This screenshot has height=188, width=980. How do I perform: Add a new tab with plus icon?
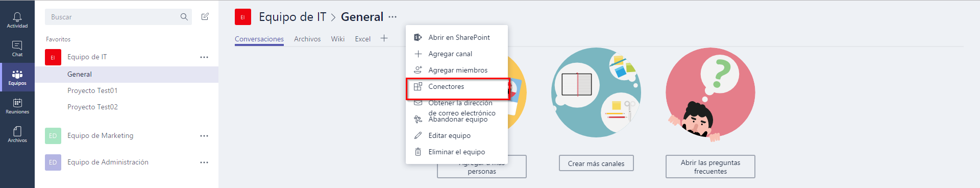pyautogui.click(x=384, y=38)
